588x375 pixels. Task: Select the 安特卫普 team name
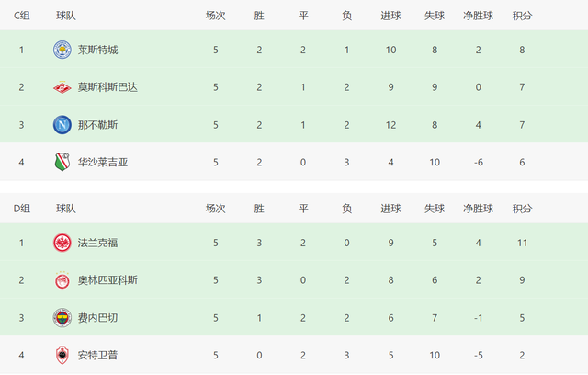pos(98,355)
